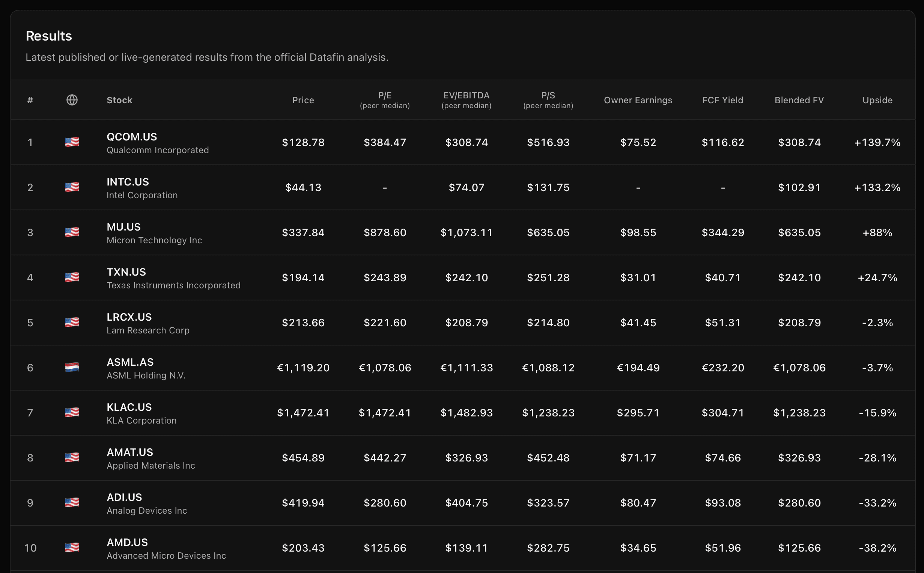Open the ASML.AS ticker link
Viewport: 924px width, 573px height.
tap(130, 362)
